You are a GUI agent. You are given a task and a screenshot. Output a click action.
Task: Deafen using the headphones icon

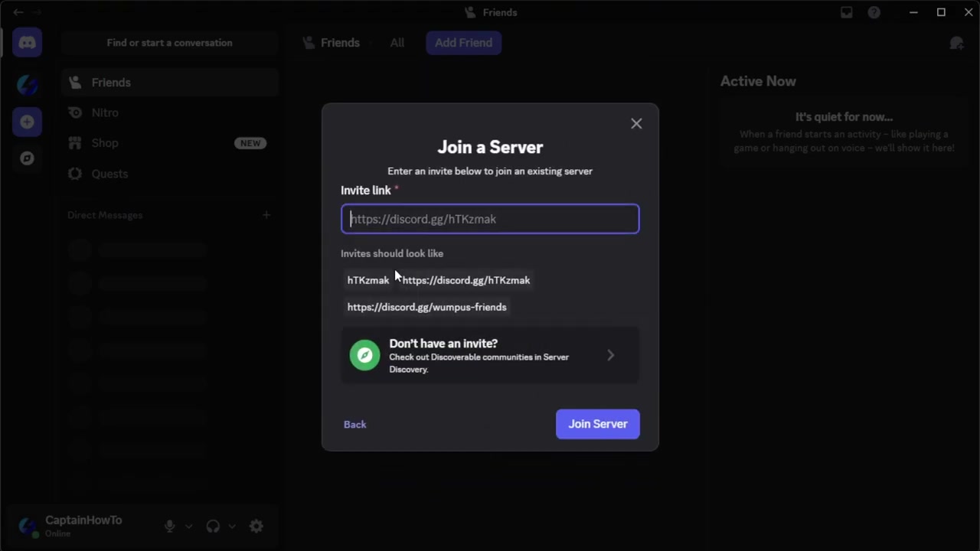(x=213, y=526)
